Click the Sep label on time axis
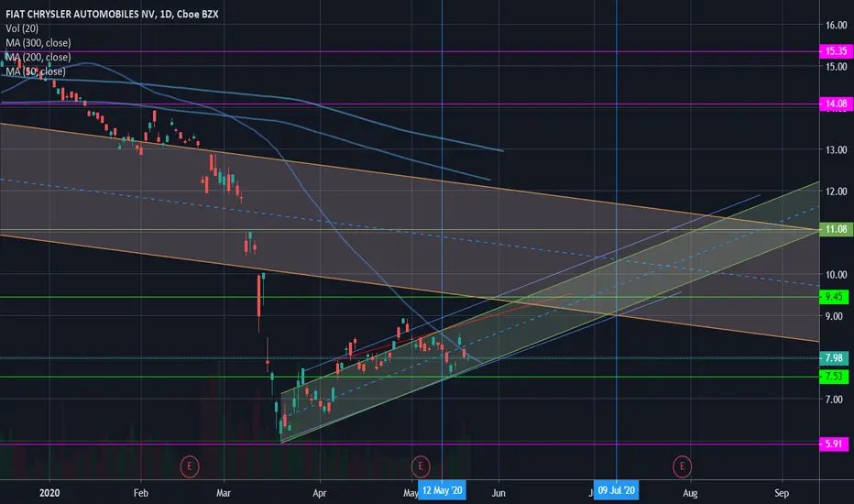Image resolution: width=854 pixels, height=504 pixels. coord(782,493)
